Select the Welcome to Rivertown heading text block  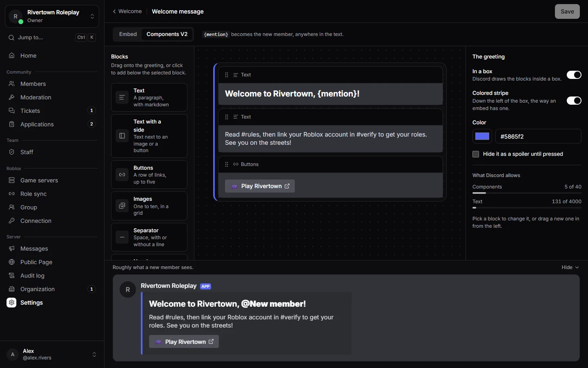331,94
